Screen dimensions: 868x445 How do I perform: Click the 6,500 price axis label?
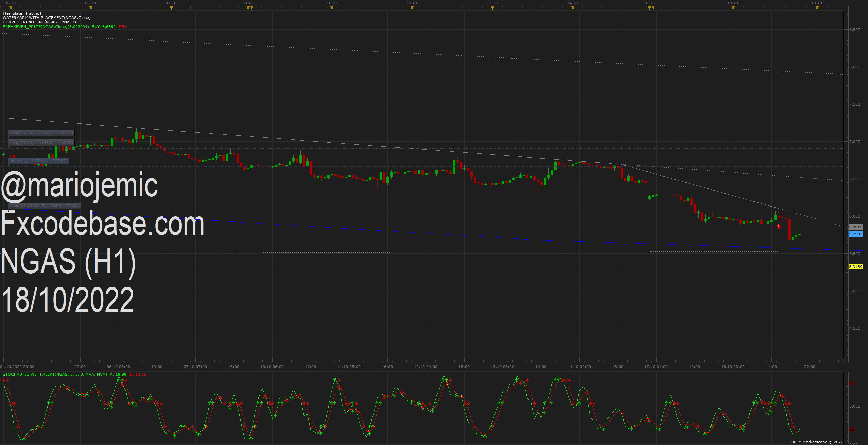[855, 179]
